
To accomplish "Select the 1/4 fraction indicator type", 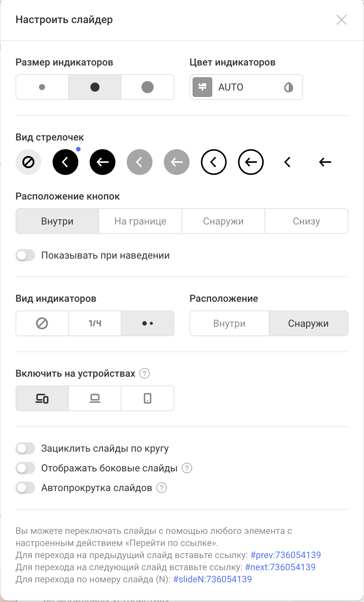I will (95, 323).
